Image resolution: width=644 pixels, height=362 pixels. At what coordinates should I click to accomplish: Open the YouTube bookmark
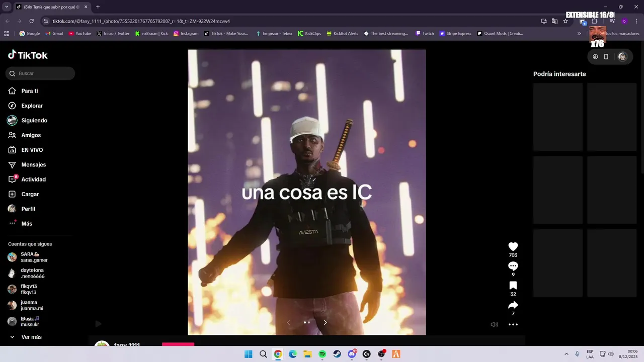pyautogui.click(x=80, y=34)
